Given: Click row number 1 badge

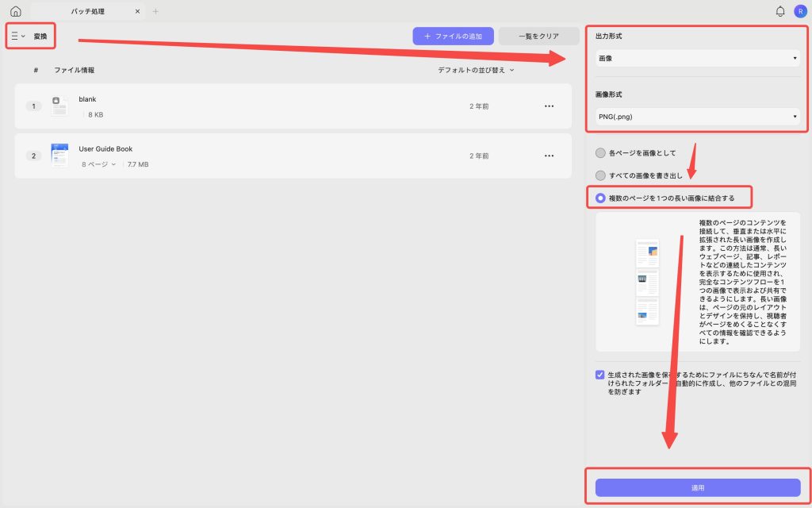Looking at the screenshot, I should tap(33, 106).
